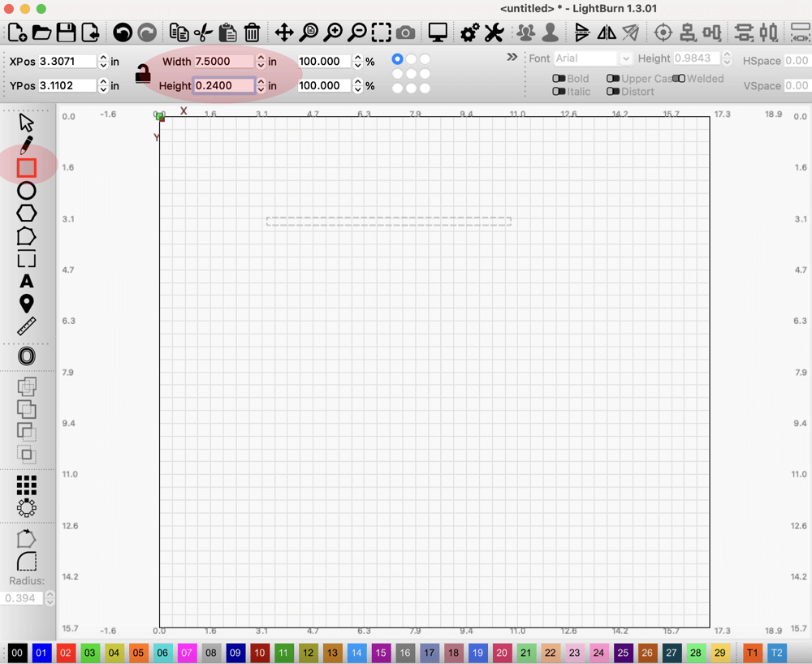Toggle the aspect ratio lock
Viewport: 812px width, 664px height.
click(143, 74)
